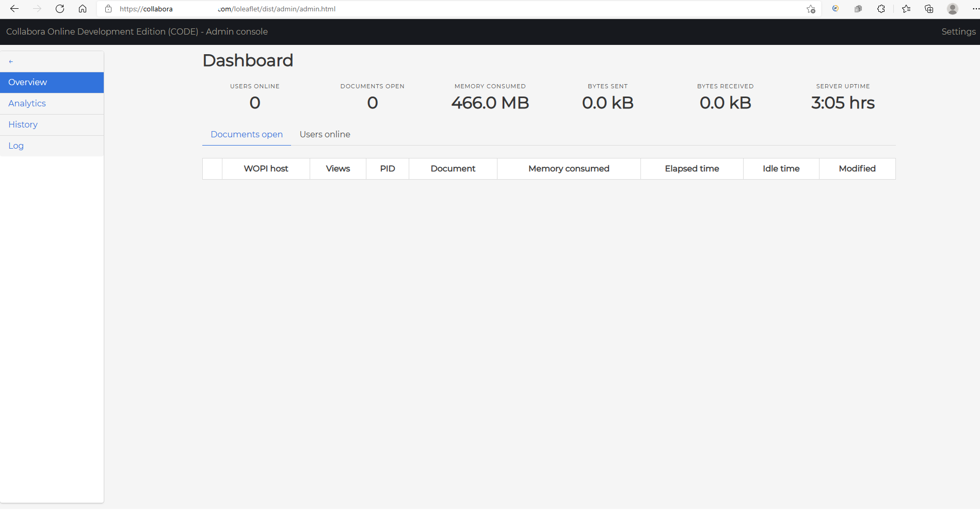Viewport: 980px width, 510px height.
Task: Click the SERVER UPTIME label
Action: click(x=843, y=86)
